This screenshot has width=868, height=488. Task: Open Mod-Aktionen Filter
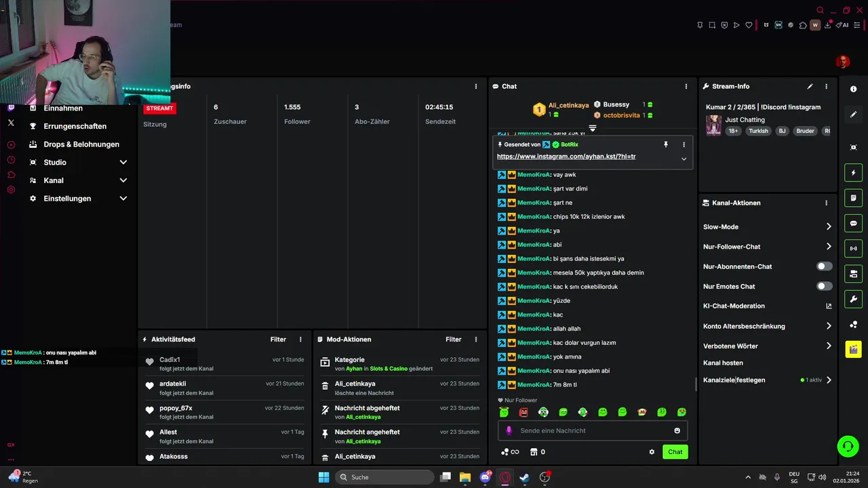click(453, 340)
